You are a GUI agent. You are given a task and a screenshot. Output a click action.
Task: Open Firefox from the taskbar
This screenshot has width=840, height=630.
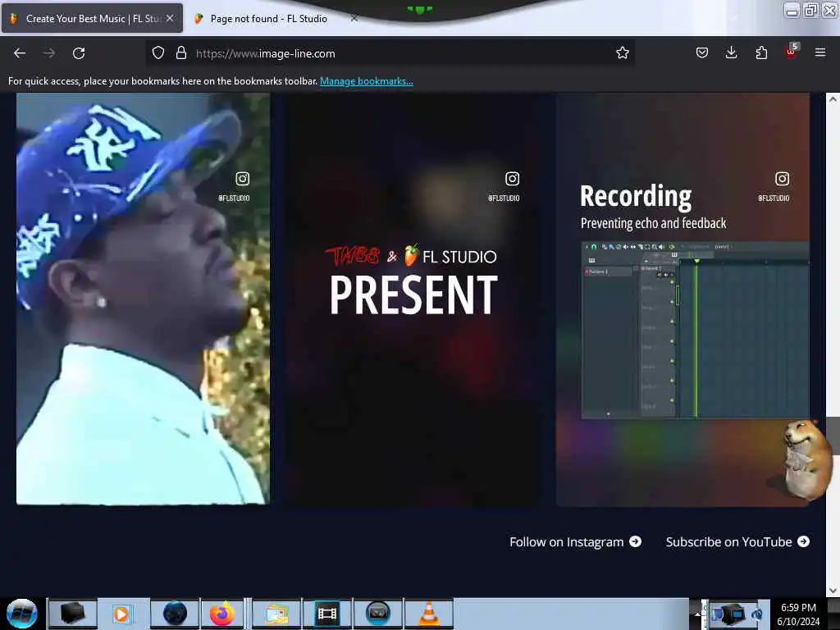tap(221, 614)
